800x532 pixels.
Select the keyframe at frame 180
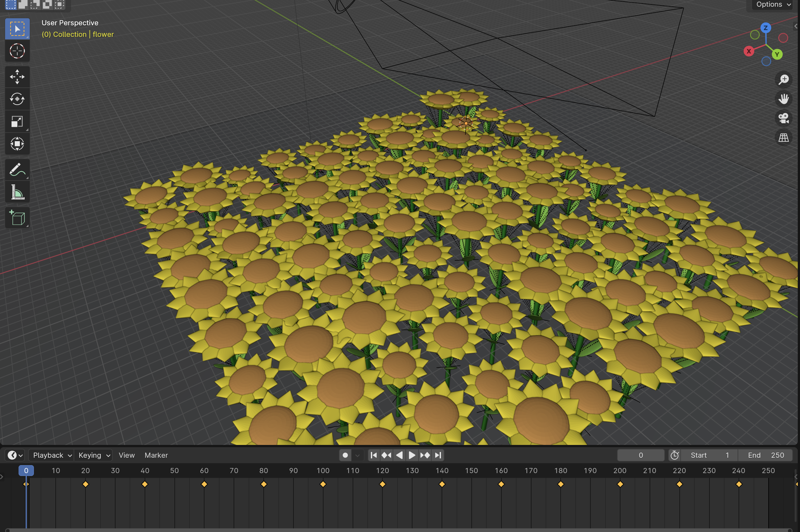[561, 484]
